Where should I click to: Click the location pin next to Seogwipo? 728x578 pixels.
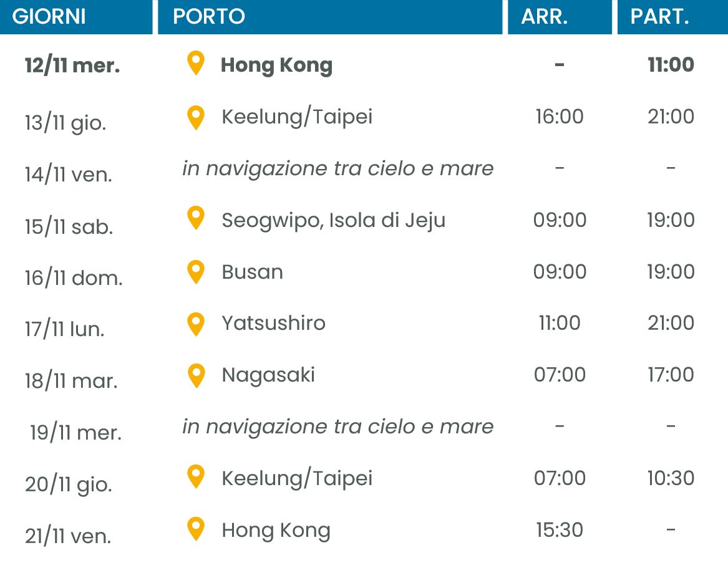(196, 219)
